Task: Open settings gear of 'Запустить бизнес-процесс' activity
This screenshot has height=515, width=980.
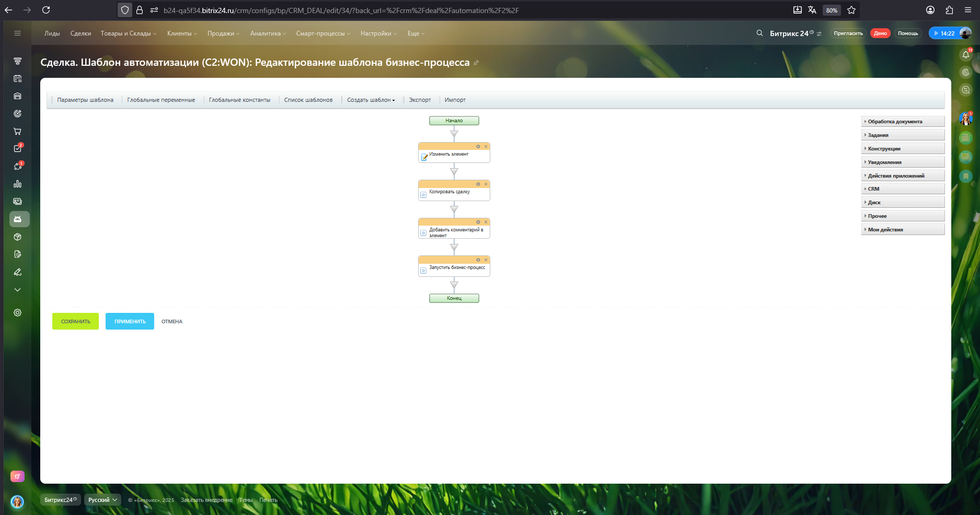Action: click(x=478, y=260)
